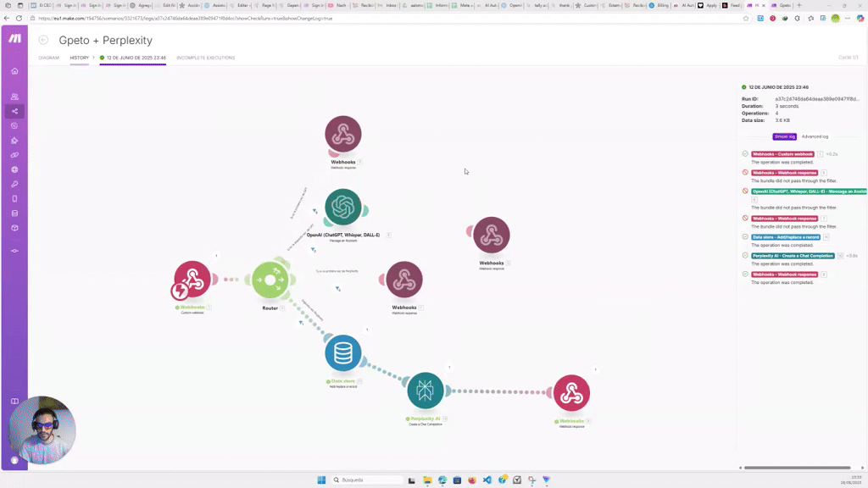The image size is (868, 488).
Task: Click the Run ID value in the run details
Action: pyautogui.click(x=817, y=99)
